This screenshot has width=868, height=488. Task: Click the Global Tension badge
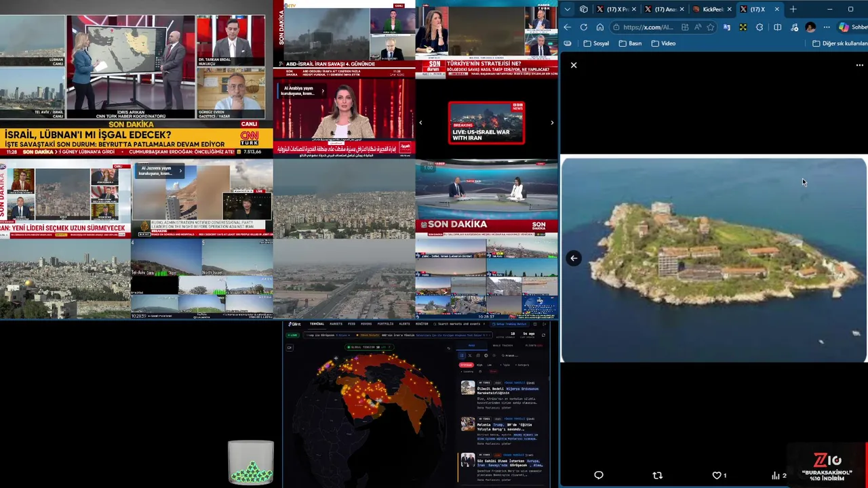tap(370, 347)
